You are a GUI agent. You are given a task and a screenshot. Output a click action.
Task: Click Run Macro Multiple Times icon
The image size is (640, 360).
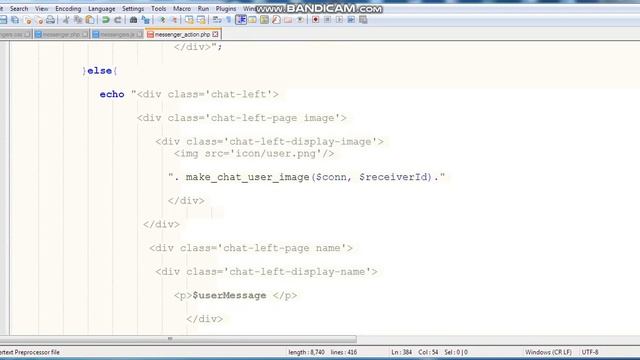351,20
